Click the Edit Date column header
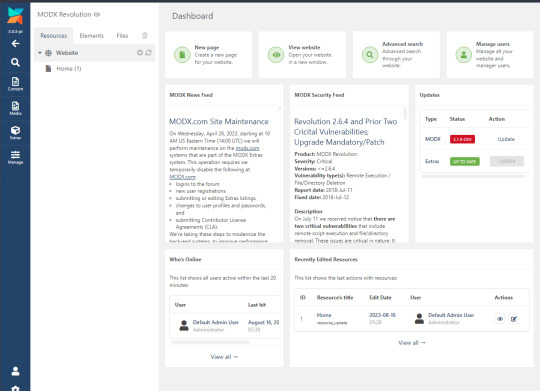The image size is (540, 391). [x=381, y=297]
